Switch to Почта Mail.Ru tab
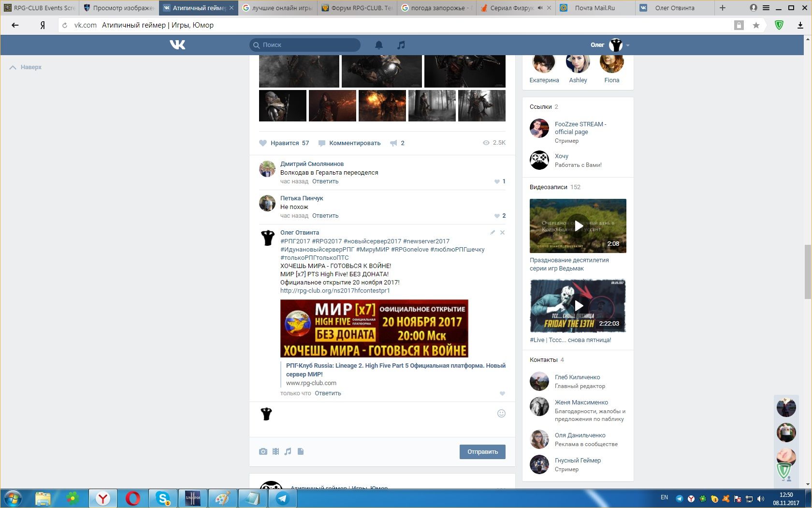Viewport: 812px width, 508px height. (x=595, y=8)
